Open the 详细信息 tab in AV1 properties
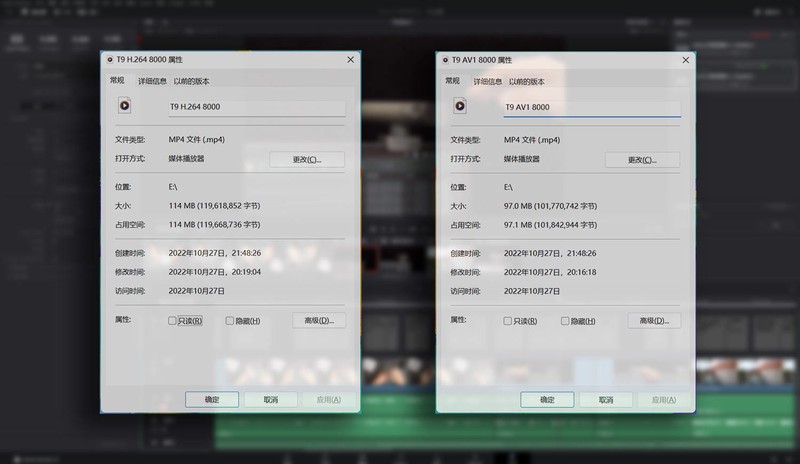 point(487,82)
